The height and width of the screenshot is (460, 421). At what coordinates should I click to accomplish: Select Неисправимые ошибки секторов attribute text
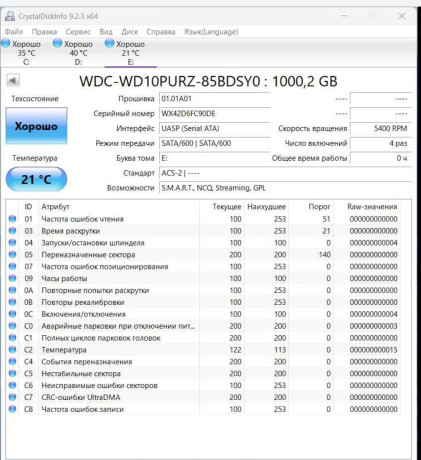click(99, 385)
